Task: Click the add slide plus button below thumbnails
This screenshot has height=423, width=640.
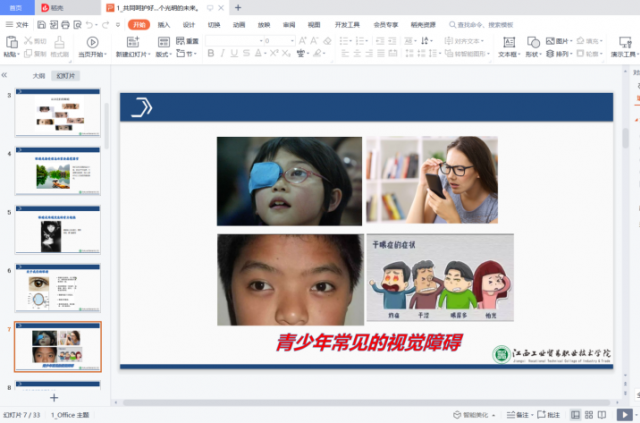Action: [x=54, y=398]
